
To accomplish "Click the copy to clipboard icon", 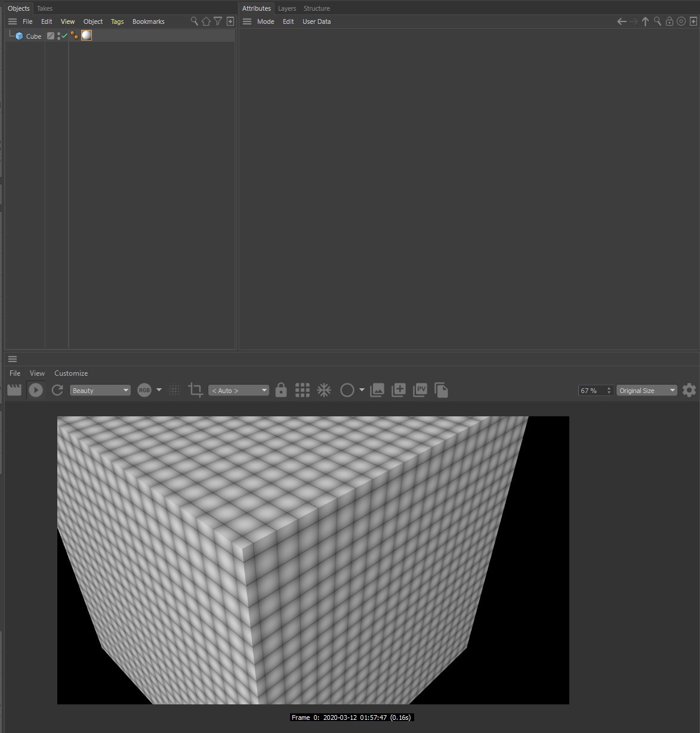I will click(442, 390).
